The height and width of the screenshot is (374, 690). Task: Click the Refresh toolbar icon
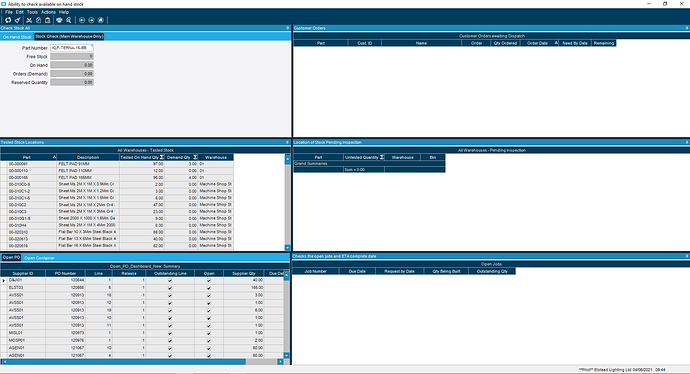point(8,20)
